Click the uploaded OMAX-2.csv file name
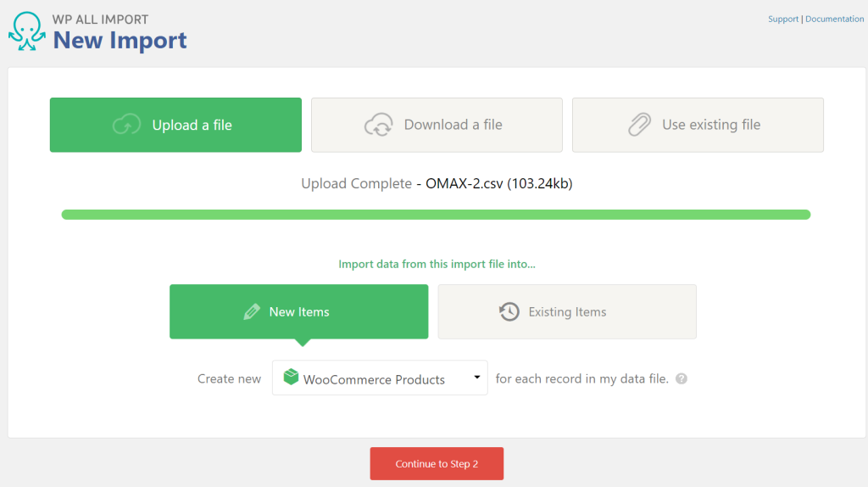The image size is (868, 487). pyautogui.click(x=465, y=183)
